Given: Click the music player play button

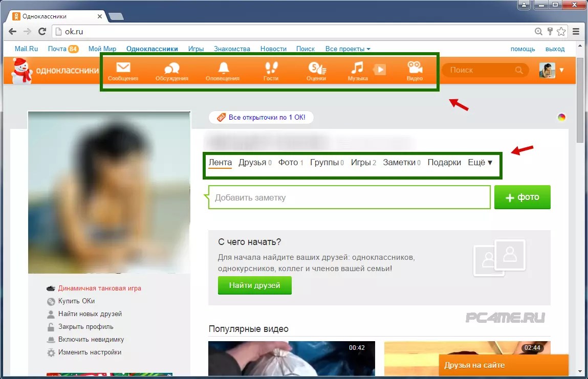Looking at the screenshot, I should pos(380,70).
